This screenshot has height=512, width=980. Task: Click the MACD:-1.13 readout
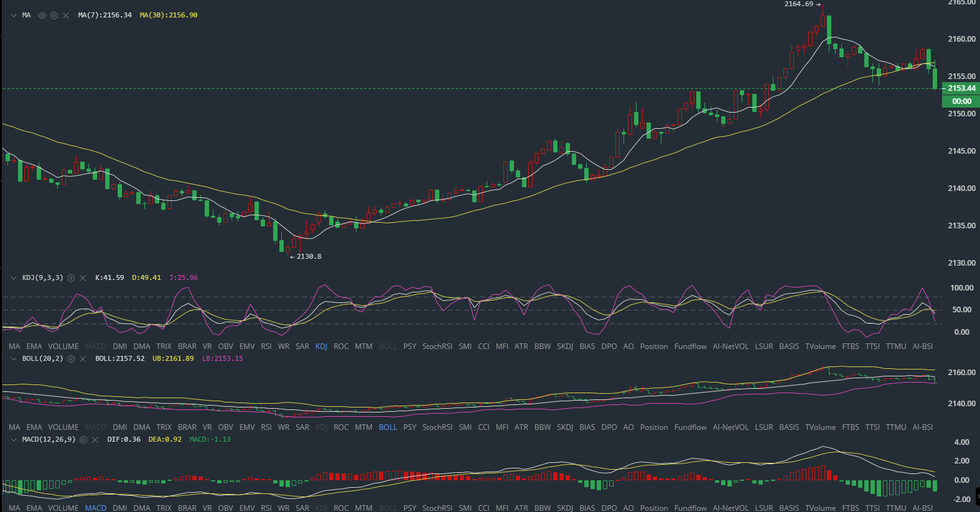tap(210, 439)
